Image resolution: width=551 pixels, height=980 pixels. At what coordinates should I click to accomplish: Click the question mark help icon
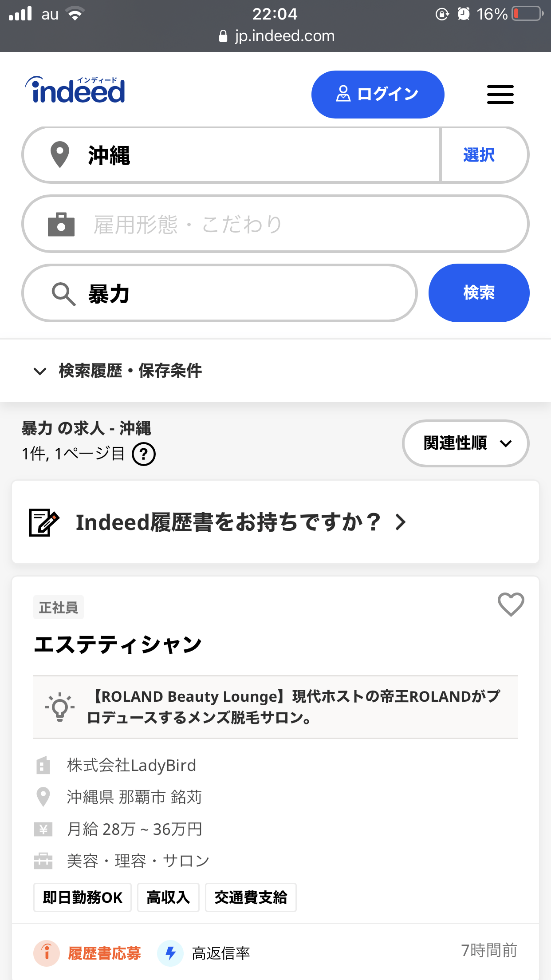[x=144, y=454]
